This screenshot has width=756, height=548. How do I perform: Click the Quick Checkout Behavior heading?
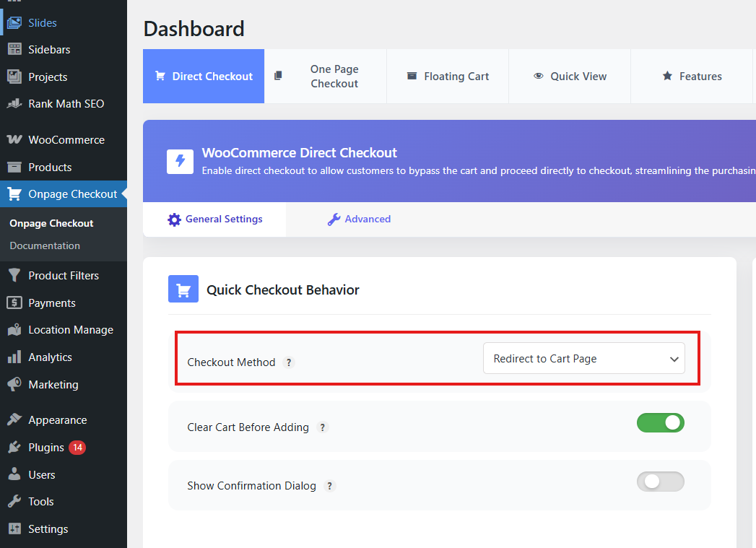(x=283, y=290)
